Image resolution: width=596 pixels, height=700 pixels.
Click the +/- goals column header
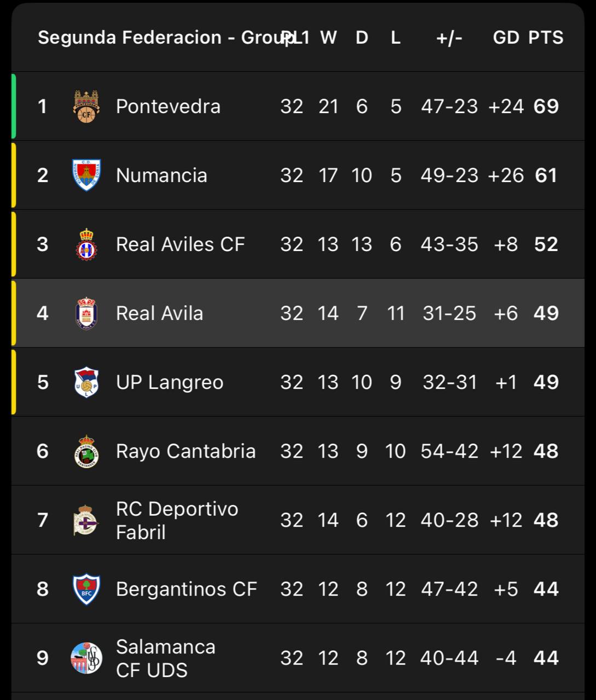click(x=449, y=37)
